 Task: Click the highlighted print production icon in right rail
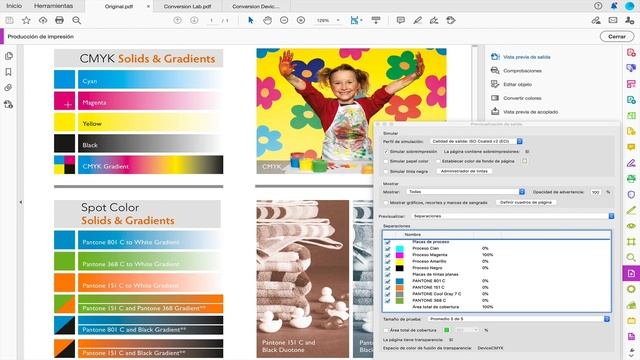pyautogui.click(x=631, y=273)
